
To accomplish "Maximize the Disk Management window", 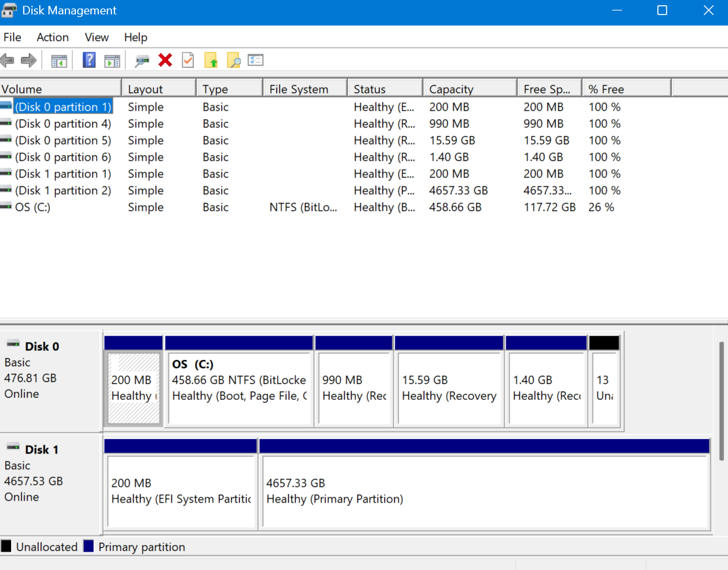I will point(663,10).
